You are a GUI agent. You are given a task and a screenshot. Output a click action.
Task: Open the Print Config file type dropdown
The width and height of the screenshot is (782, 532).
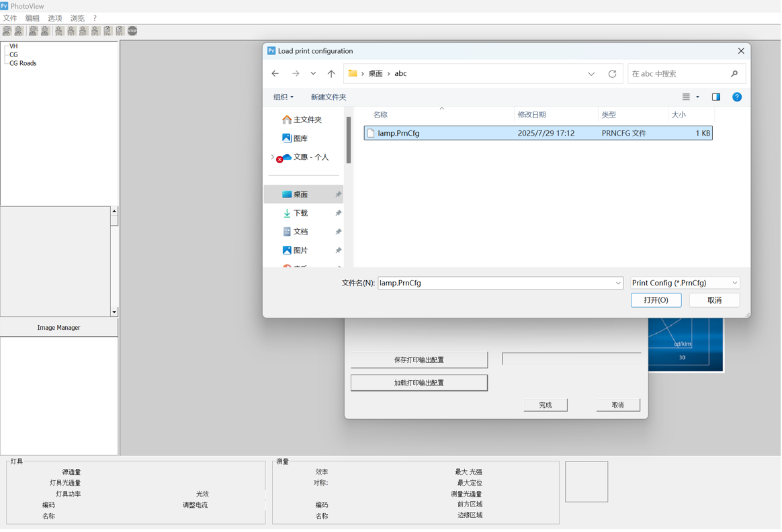coord(685,283)
